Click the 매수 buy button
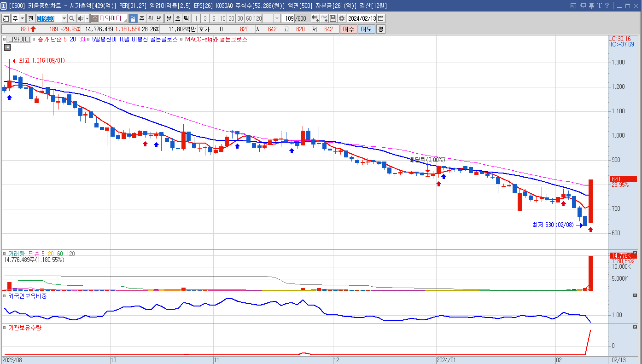642x364 pixels. click(348, 29)
